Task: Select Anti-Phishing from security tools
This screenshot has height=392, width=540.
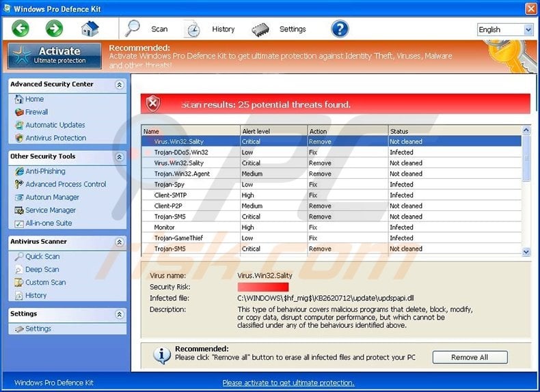Action: tap(45, 171)
